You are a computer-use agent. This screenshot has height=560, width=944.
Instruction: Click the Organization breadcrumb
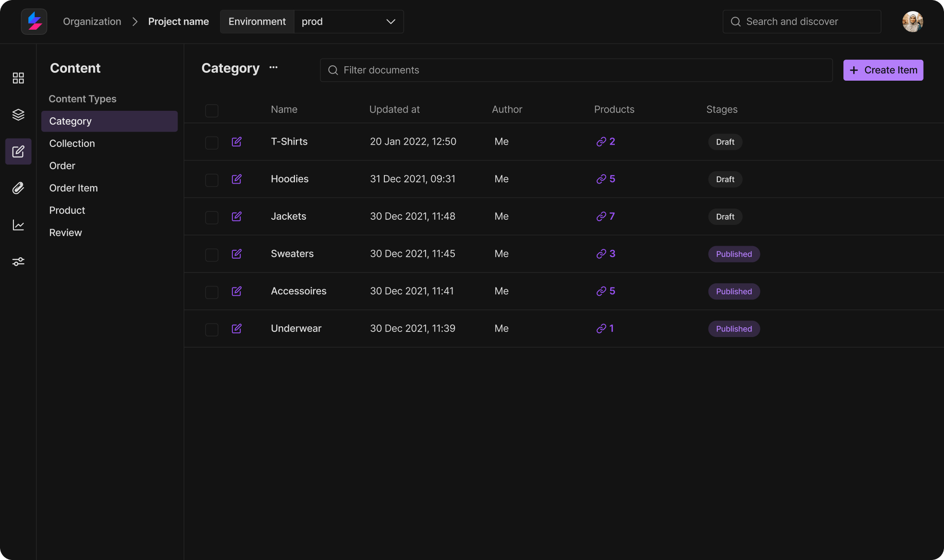coord(92,22)
